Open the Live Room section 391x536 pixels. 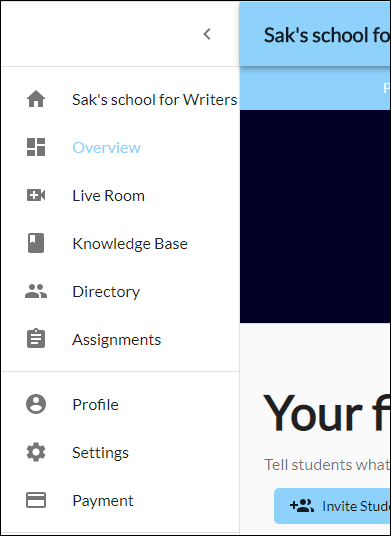point(108,196)
